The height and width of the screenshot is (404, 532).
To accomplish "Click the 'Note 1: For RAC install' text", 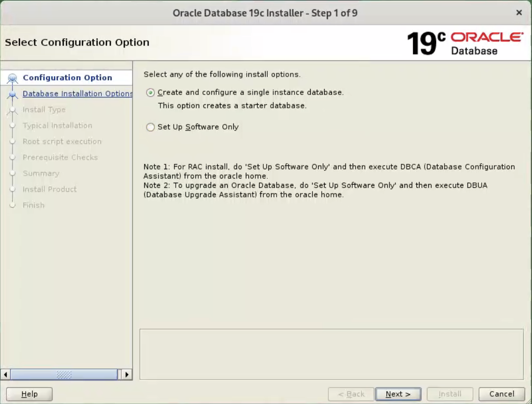I will coord(329,172).
